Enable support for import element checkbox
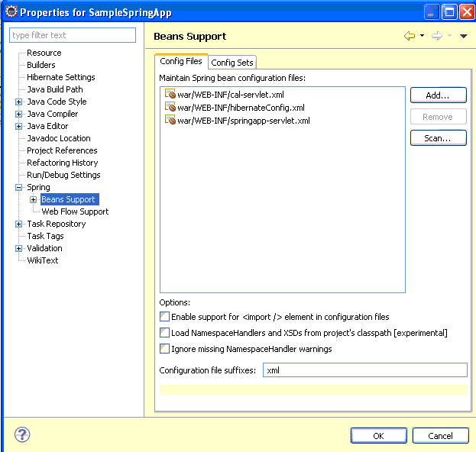476x452 pixels. (x=164, y=317)
